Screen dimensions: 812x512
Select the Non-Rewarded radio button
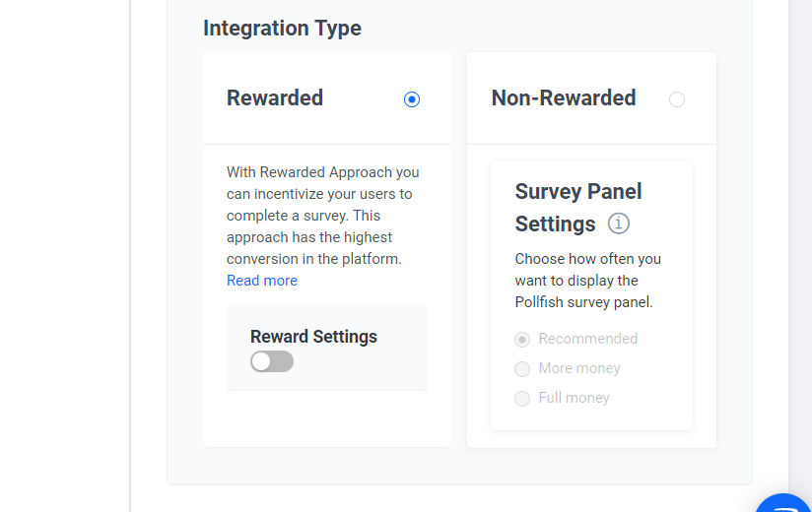coord(677,99)
